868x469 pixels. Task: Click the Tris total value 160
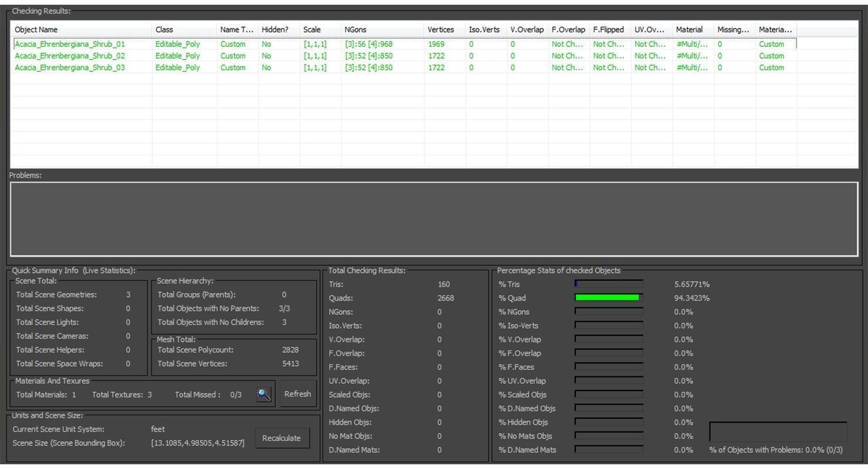444,284
